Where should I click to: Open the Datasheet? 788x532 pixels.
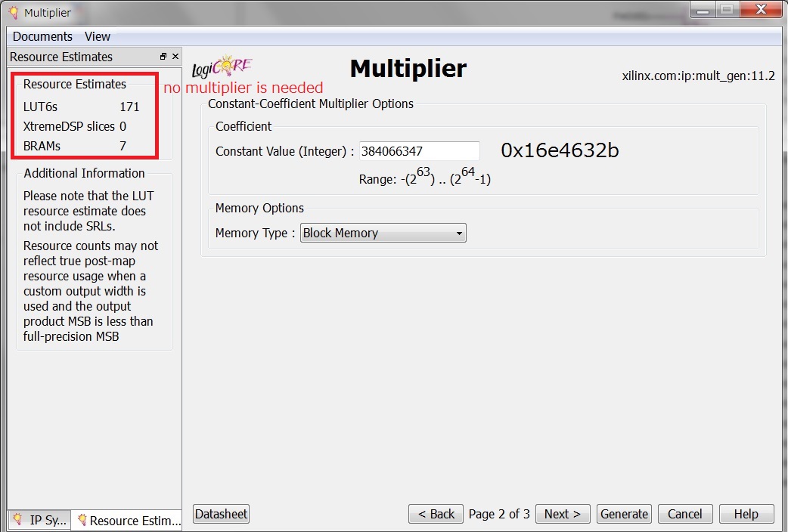pos(221,514)
